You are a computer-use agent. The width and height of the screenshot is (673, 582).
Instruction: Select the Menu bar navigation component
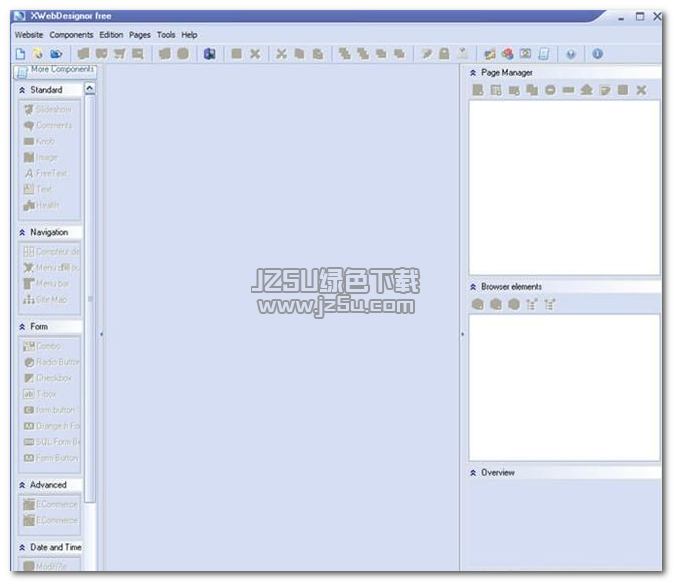[46, 284]
